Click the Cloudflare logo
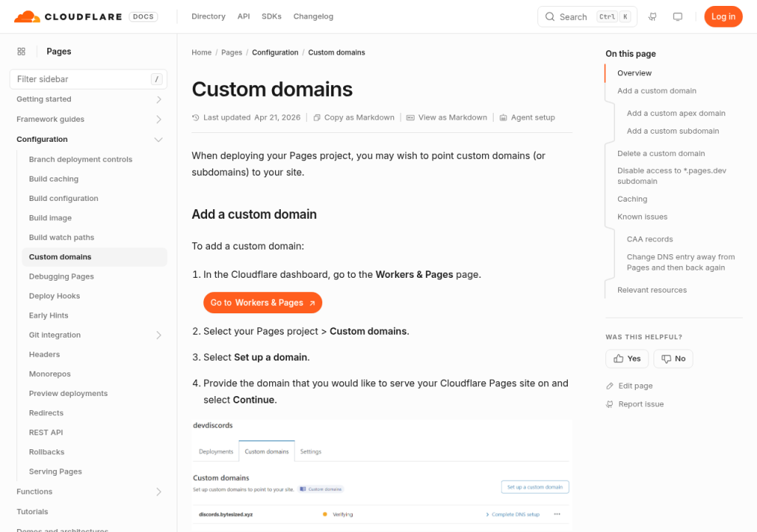The image size is (757, 532). point(68,16)
